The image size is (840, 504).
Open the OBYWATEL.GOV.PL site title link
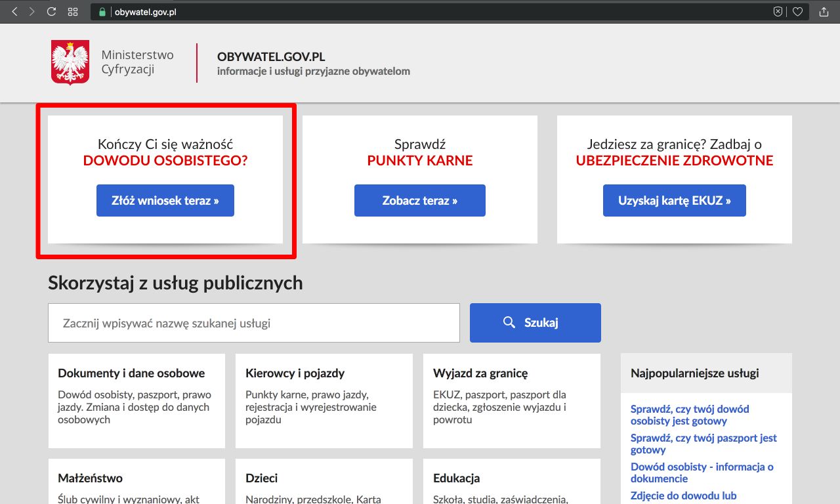pos(271,57)
